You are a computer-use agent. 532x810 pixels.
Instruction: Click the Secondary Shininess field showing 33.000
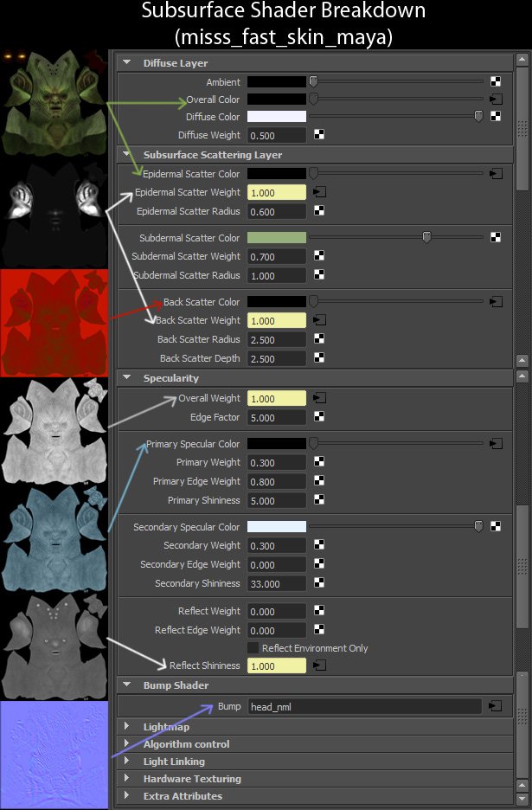276,583
